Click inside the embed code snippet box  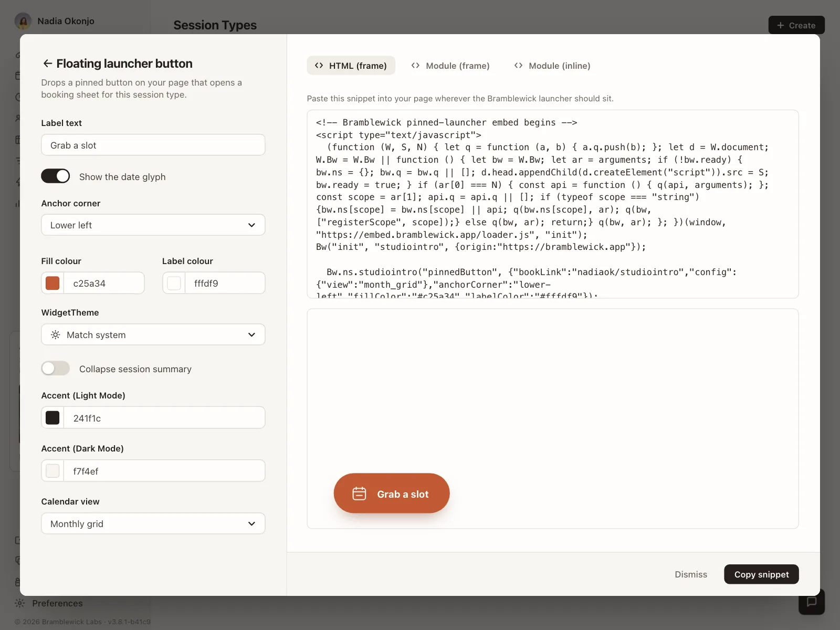pos(553,204)
